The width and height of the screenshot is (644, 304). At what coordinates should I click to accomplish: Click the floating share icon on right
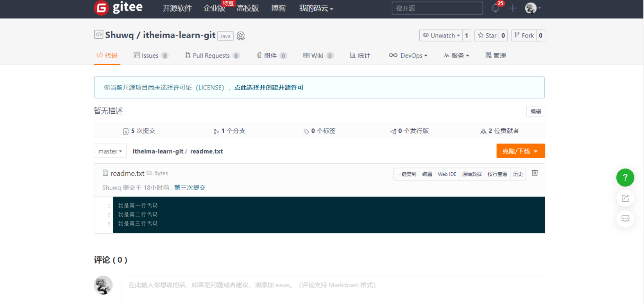625,198
